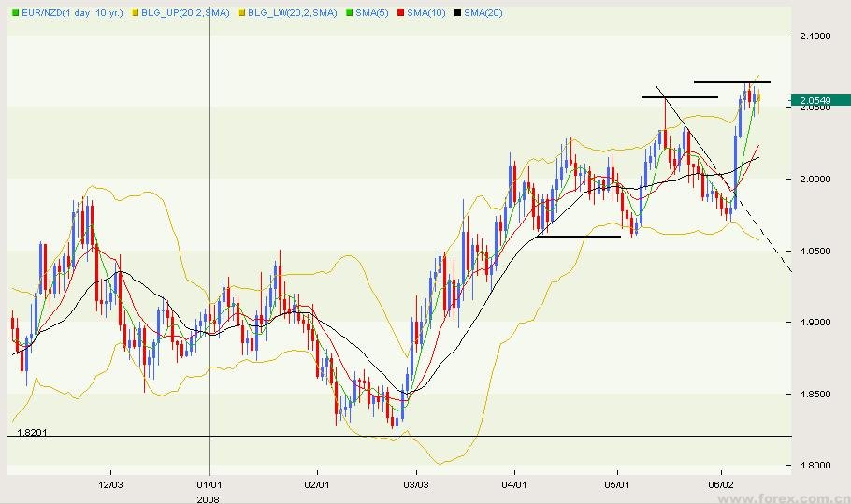
Task: Click the black SMA(20) legend marker
Action: [x=457, y=12]
